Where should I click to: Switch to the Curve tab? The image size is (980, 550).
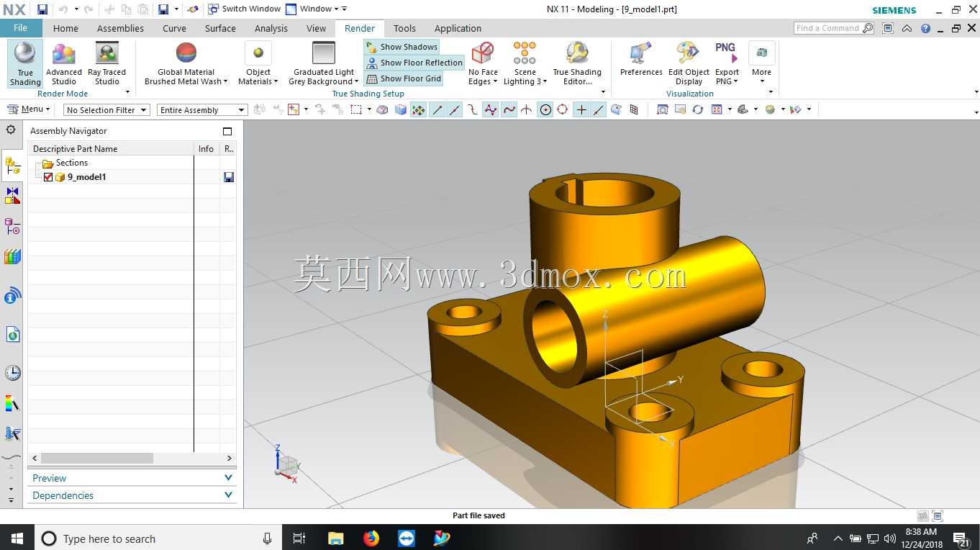174,28
